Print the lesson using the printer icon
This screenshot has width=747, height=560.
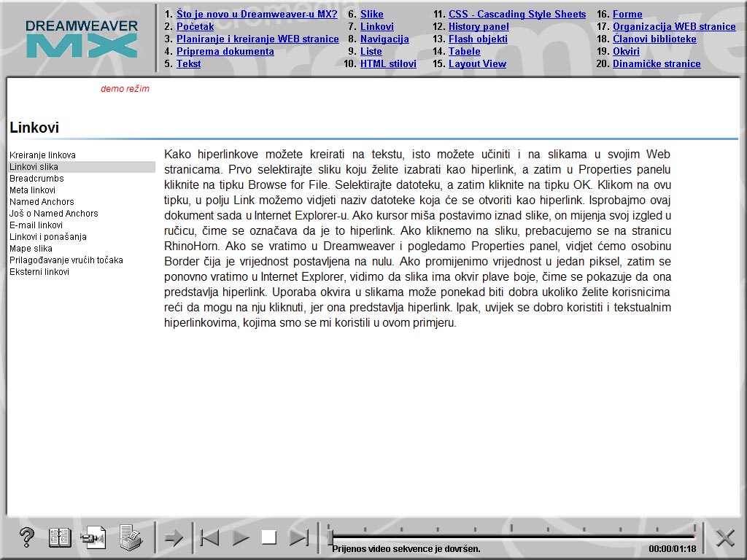(x=130, y=537)
